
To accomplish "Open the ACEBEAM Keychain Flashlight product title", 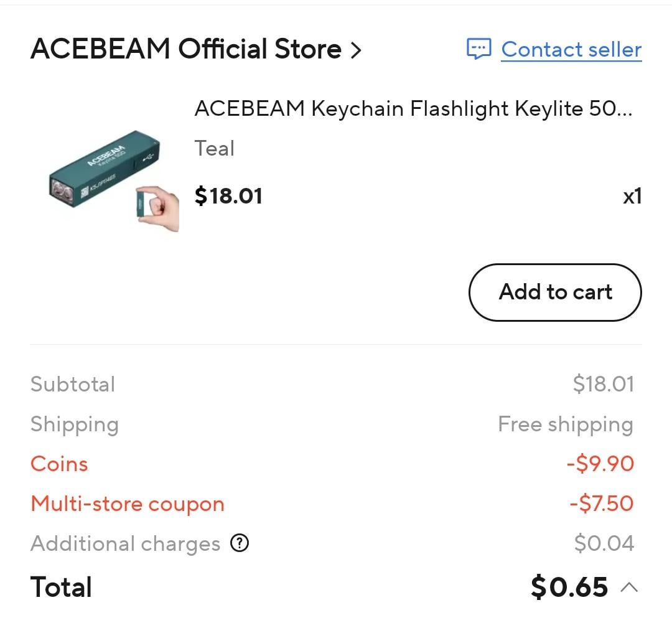I will [413, 109].
